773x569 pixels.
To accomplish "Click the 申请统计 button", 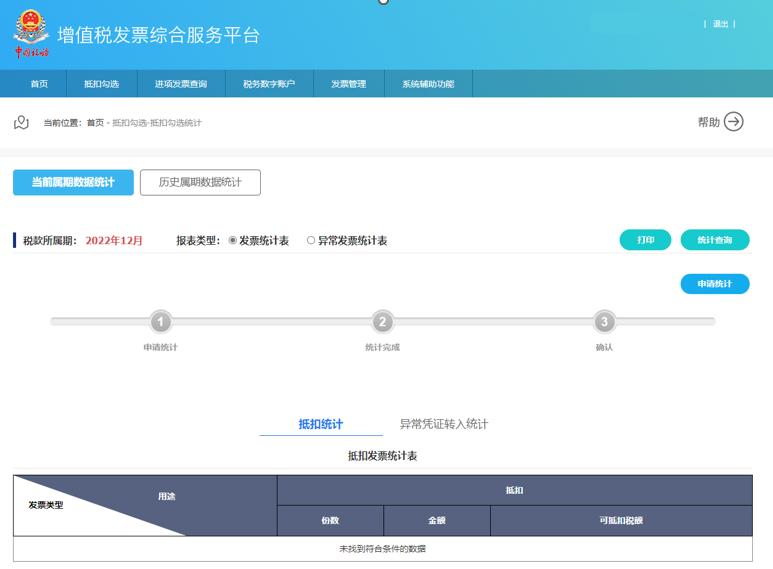I will pyautogui.click(x=715, y=284).
